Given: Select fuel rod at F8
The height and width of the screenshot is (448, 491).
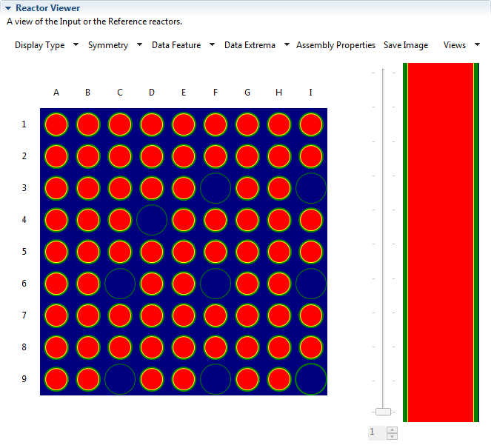Looking at the screenshot, I should pyautogui.click(x=216, y=347).
